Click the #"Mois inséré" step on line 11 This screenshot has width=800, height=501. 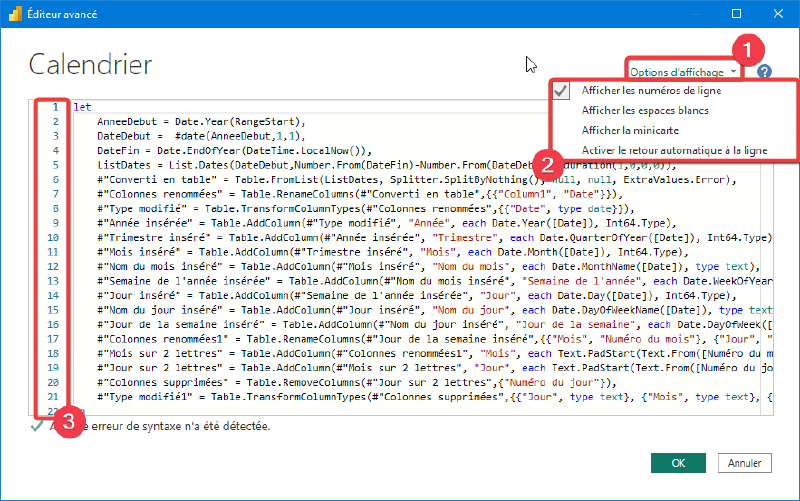pyautogui.click(x=392, y=252)
